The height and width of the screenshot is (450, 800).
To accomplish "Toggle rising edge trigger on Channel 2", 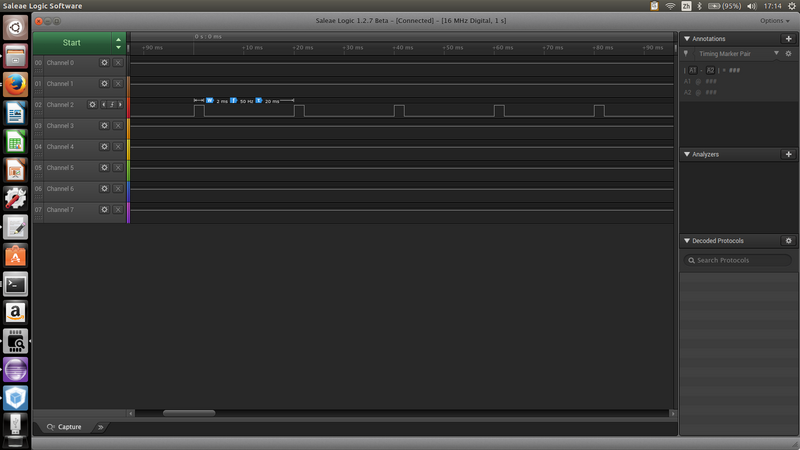I will click(x=112, y=105).
